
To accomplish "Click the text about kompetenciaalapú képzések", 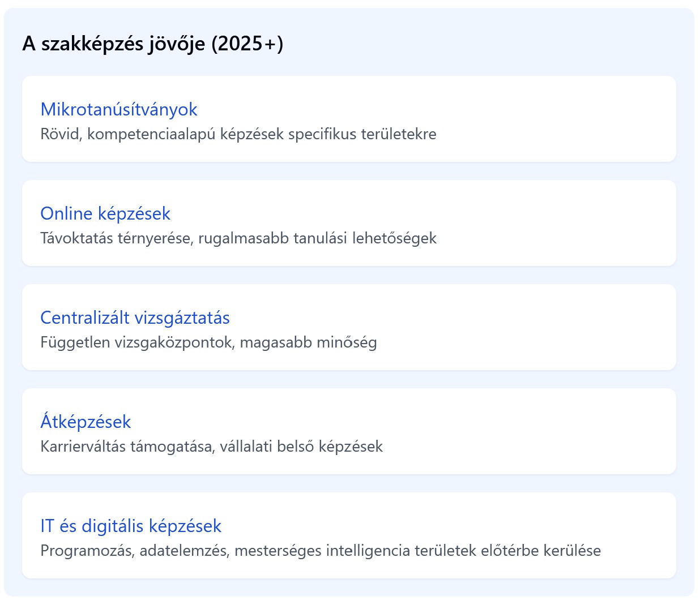I will click(238, 134).
